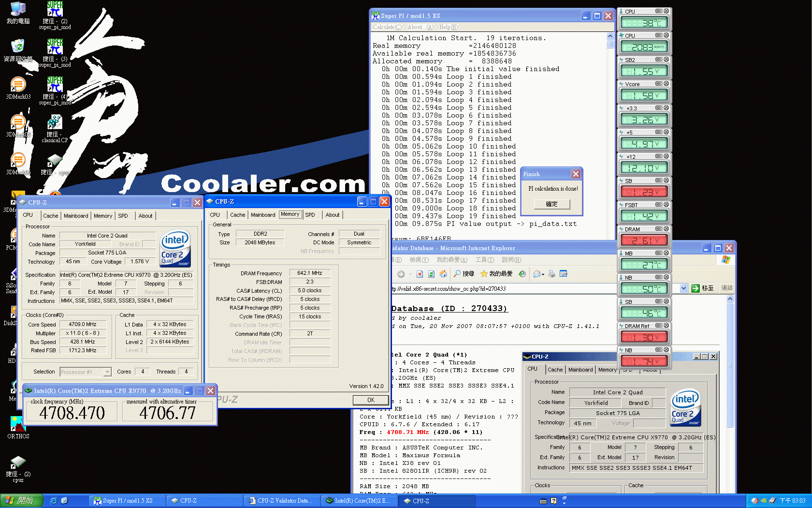The height and width of the screenshot is (508, 812).
Task: Launch 3DMark03 from the desktop
Action: click(x=18, y=88)
